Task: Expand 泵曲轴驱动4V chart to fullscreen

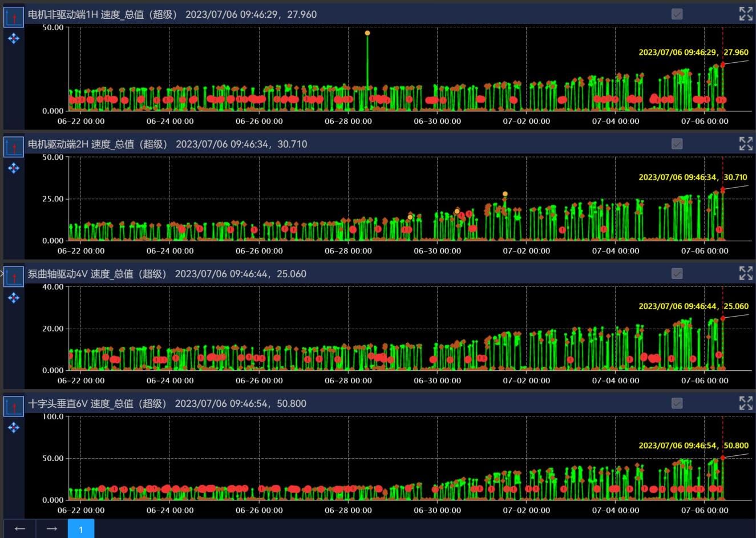Action: [x=745, y=273]
